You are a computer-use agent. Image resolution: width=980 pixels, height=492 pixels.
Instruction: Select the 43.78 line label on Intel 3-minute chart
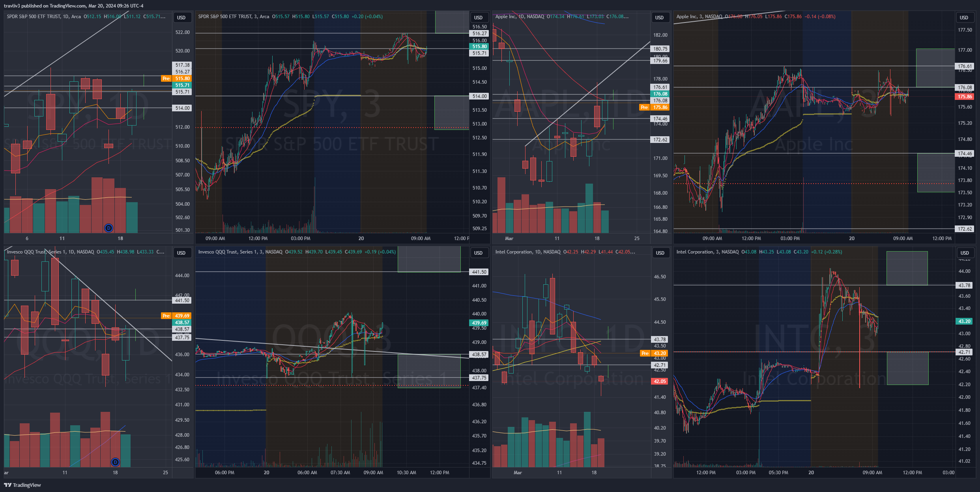[x=965, y=285]
